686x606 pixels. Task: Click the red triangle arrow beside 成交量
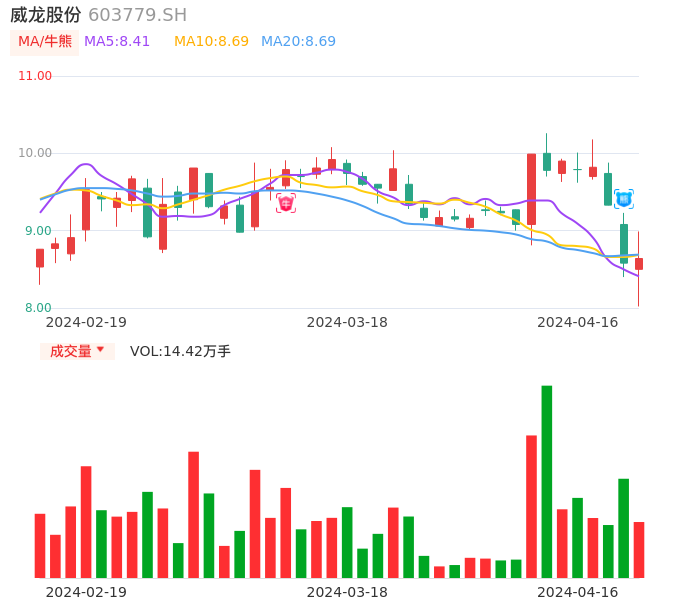100,350
